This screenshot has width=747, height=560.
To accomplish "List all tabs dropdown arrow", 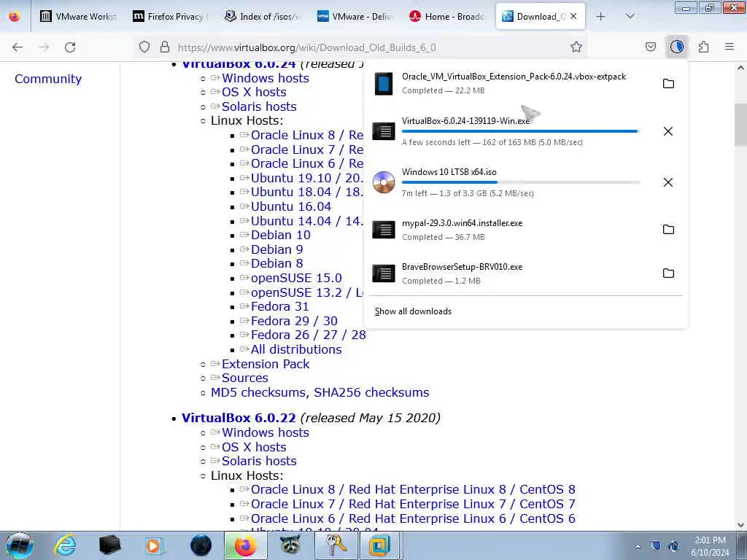I will [630, 17].
